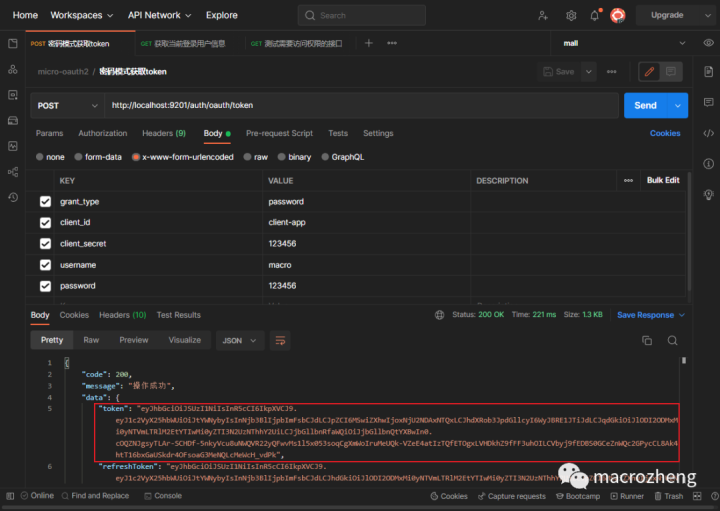The image size is (720, 511).
Task: Open Code snippet icon in right sidebar
Action: 709,134
